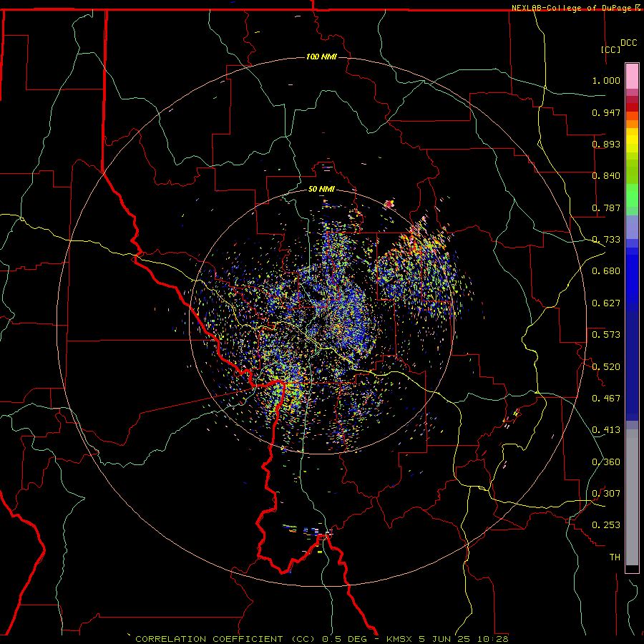This screenshot has width=644, height=644.
Task: Click the 0.680 scale value
Action: 606,271
